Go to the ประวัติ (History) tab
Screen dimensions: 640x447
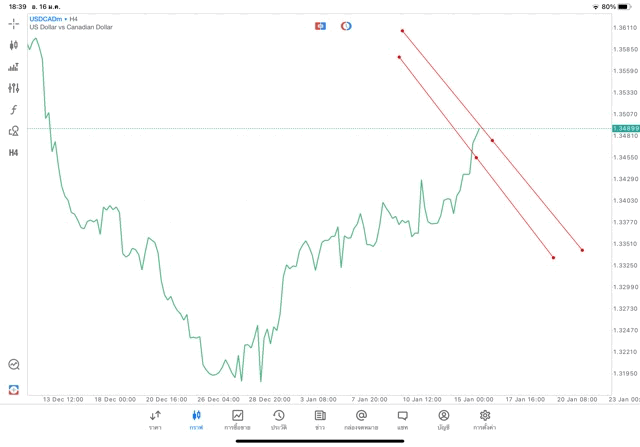[x=278, y=419]
